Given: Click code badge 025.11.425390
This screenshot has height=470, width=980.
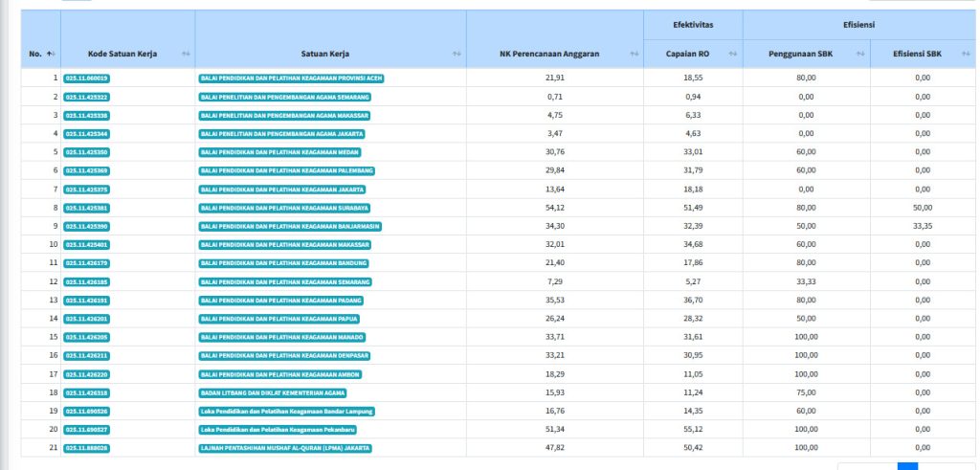Looking at the screenshot, I should click(x=87, y=226).
